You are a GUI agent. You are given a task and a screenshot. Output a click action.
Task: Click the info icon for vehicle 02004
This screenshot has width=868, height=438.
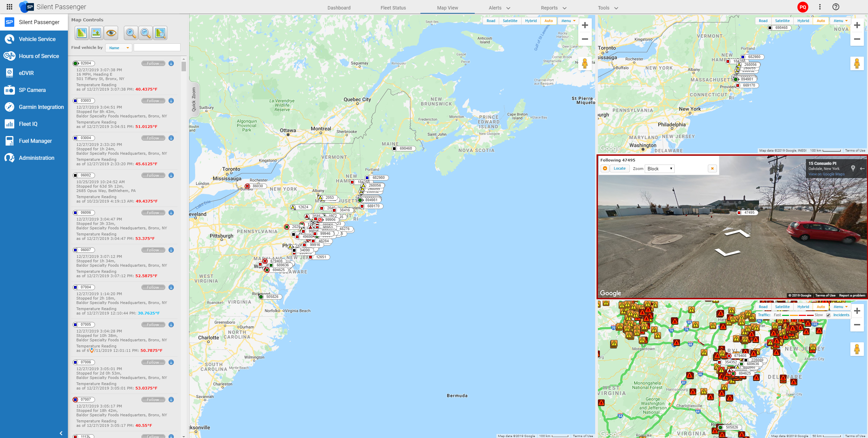(171, 63)
